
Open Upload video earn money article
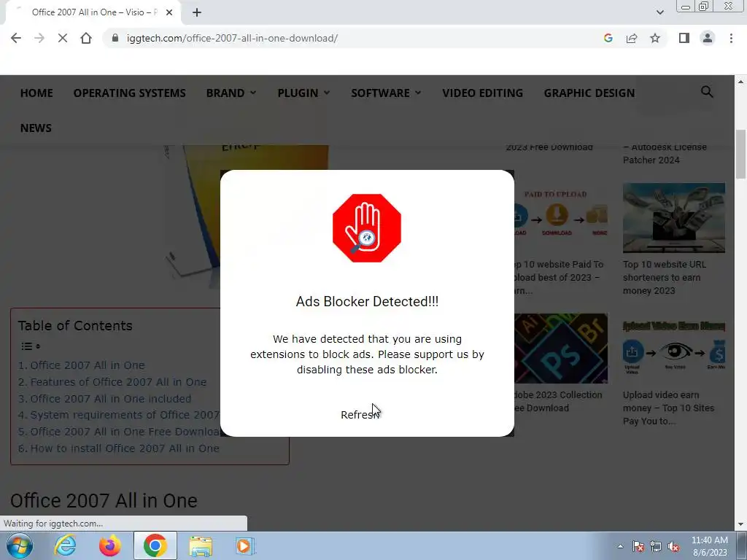click(x=668, y=408)
